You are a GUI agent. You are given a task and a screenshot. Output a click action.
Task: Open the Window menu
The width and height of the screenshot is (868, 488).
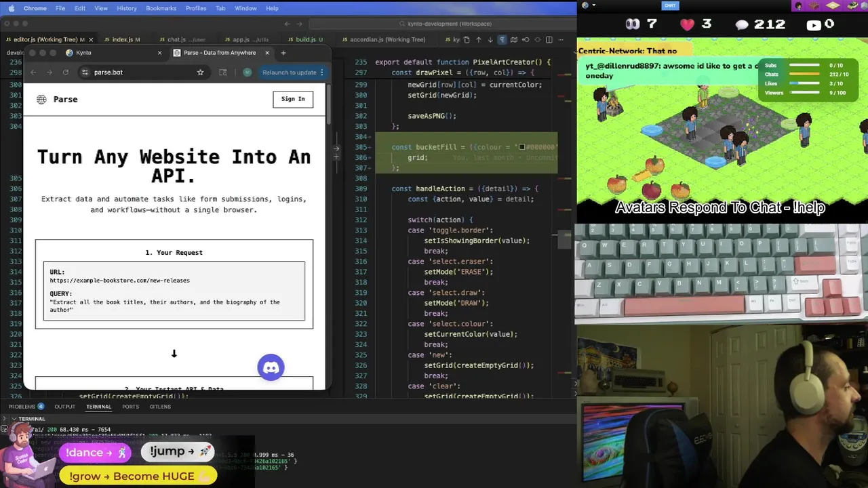tap(245, 8)
